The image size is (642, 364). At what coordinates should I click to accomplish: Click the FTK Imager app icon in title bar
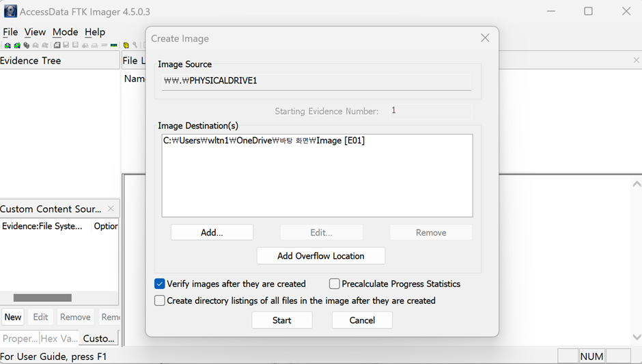coord(10,11)
